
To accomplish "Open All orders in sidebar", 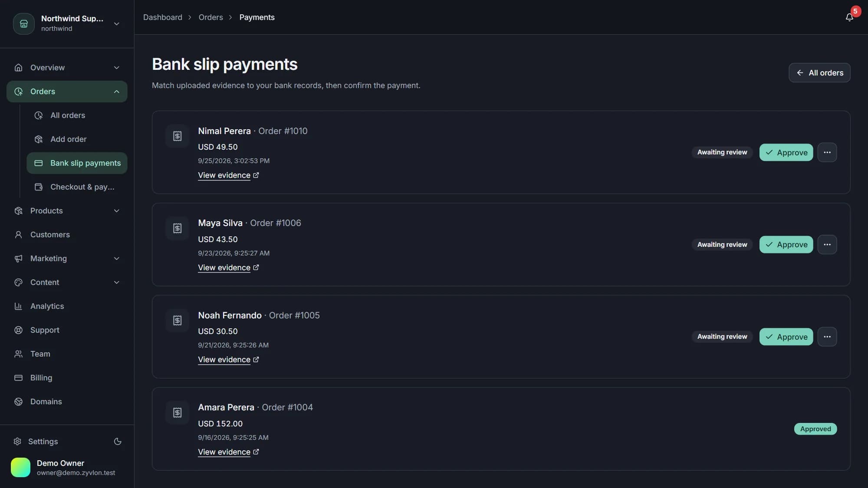I will [x=77, y=115].
